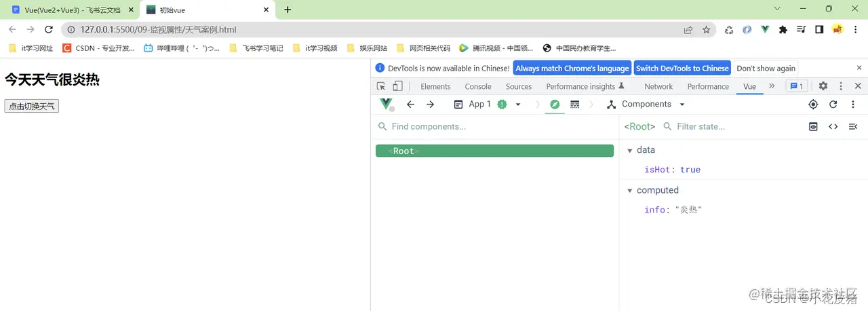Image resolution: width=868 pixels, height=311 pixels.
Task: Collapse the data section
Action: pos(629,150)
